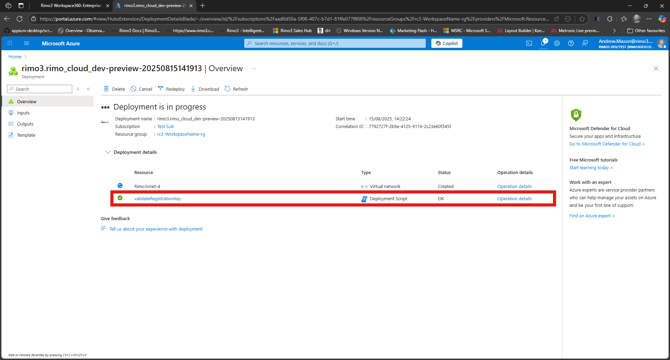Open the ellipsis menu beside Overview title
Viewport: 670px width, 360px height.
pos(254,68)
